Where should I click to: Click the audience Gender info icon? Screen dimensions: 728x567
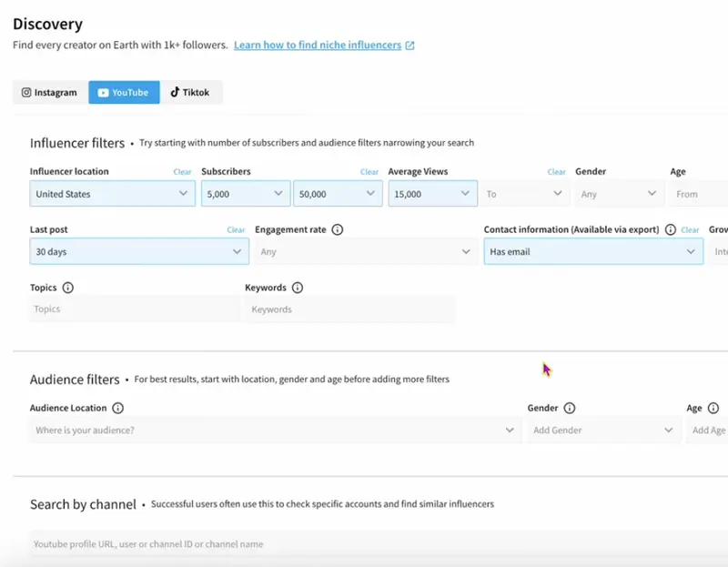(570, 409)
